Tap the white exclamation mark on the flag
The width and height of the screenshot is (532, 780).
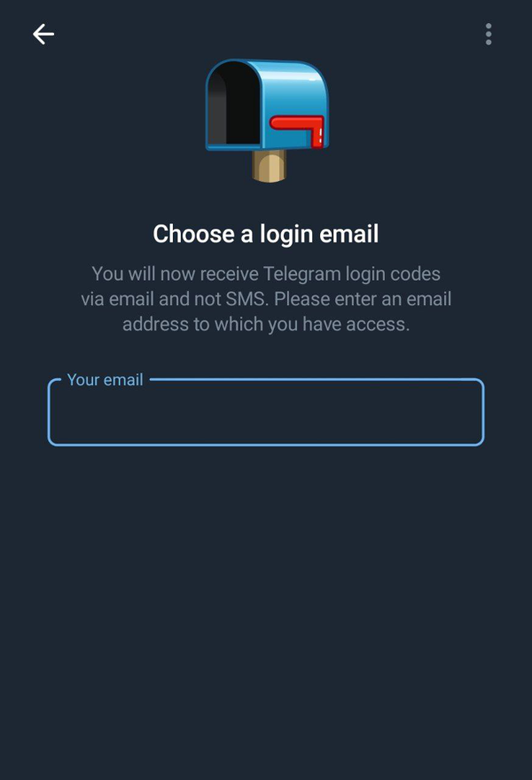point(321,135)
